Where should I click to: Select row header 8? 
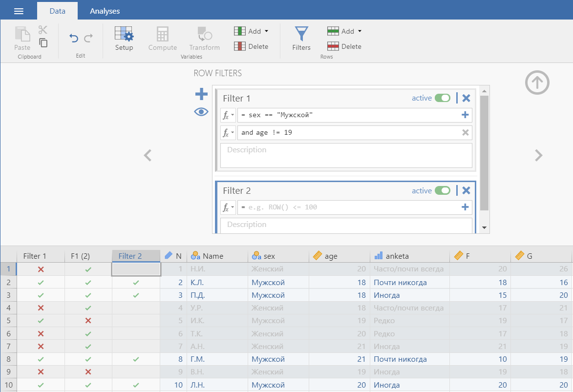click(9, 359)
